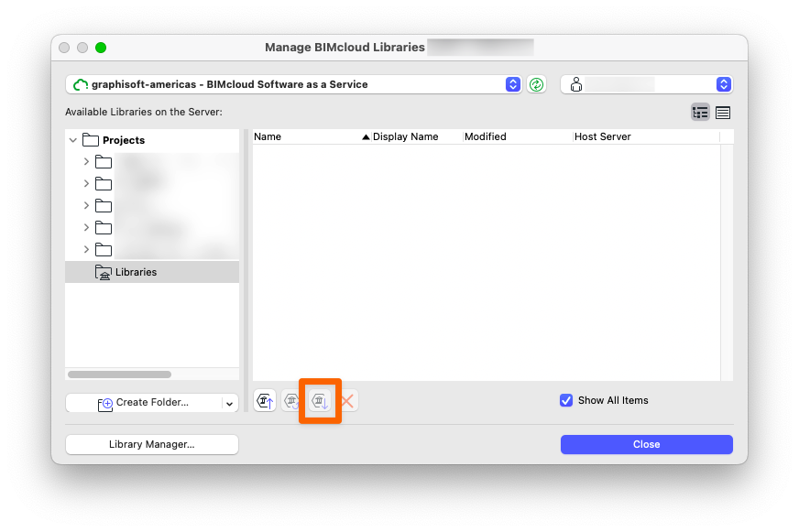Select the Projects tree item label
The image size is (799, 532).
[124, 140]
